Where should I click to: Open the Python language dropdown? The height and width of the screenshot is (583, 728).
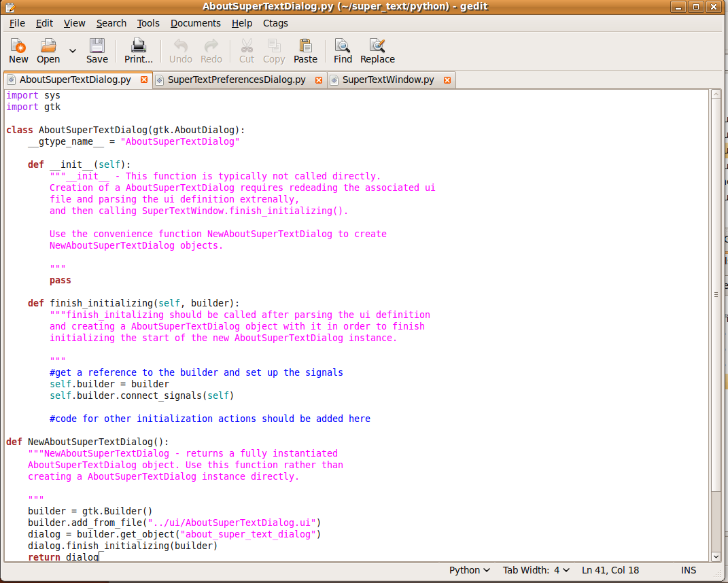(470, 570)
